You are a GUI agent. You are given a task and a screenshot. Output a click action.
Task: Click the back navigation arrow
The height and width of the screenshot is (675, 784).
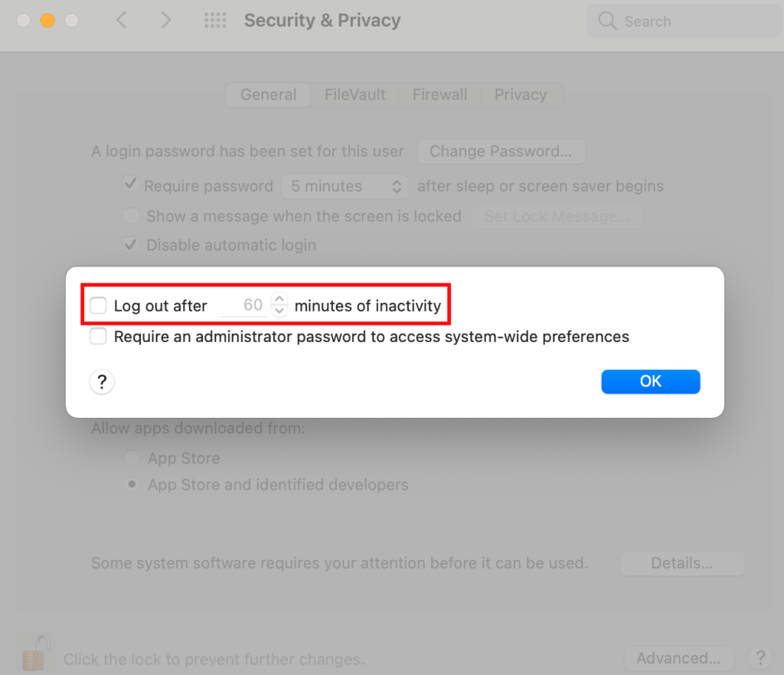click(x=121, y=21)
